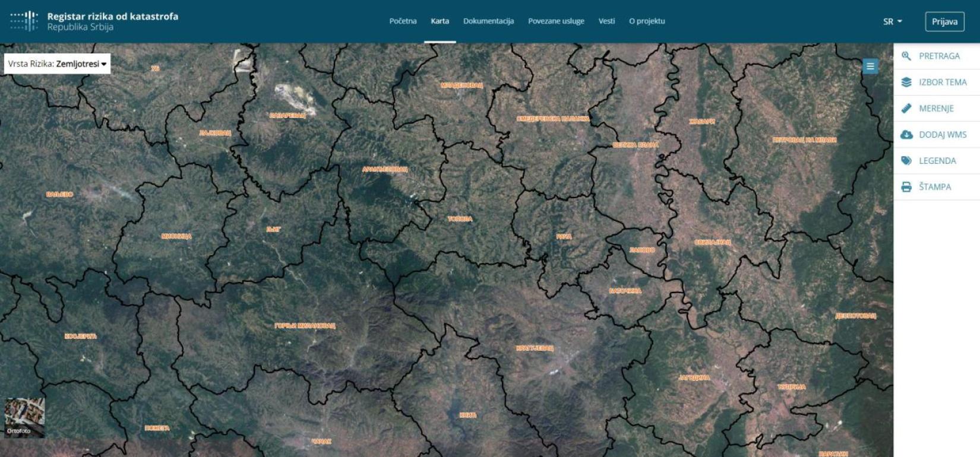This screenshot has height=457, width=980.
Task: Switch basemap using the Ortofoto thumbnail
Action: click(24, 417)
